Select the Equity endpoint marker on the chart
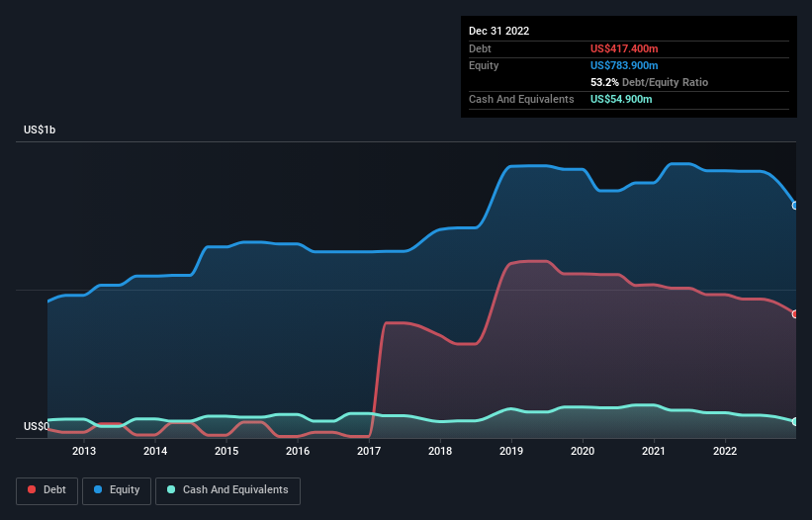The image size is (812, 520). point(795,206)
